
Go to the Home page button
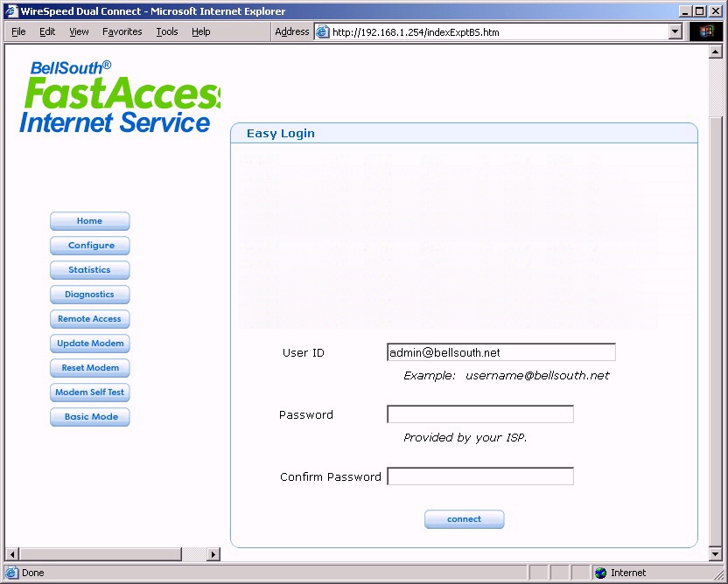(x=89, y=221)
